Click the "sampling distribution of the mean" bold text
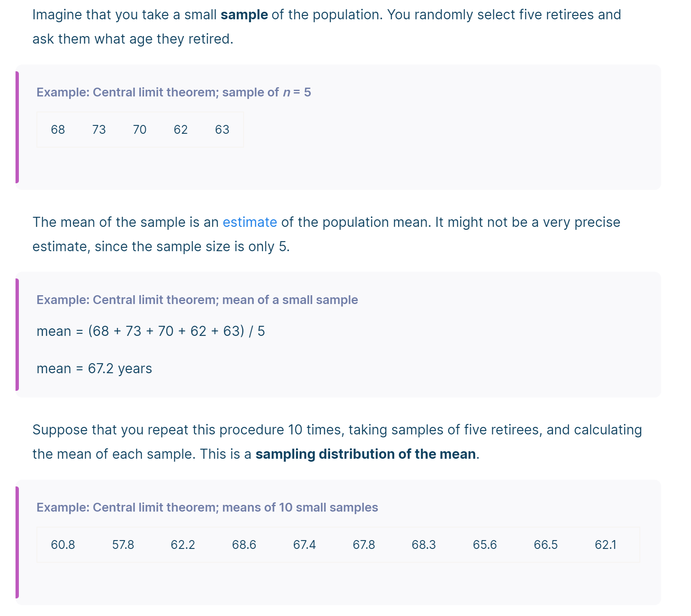 coord(365,454)
